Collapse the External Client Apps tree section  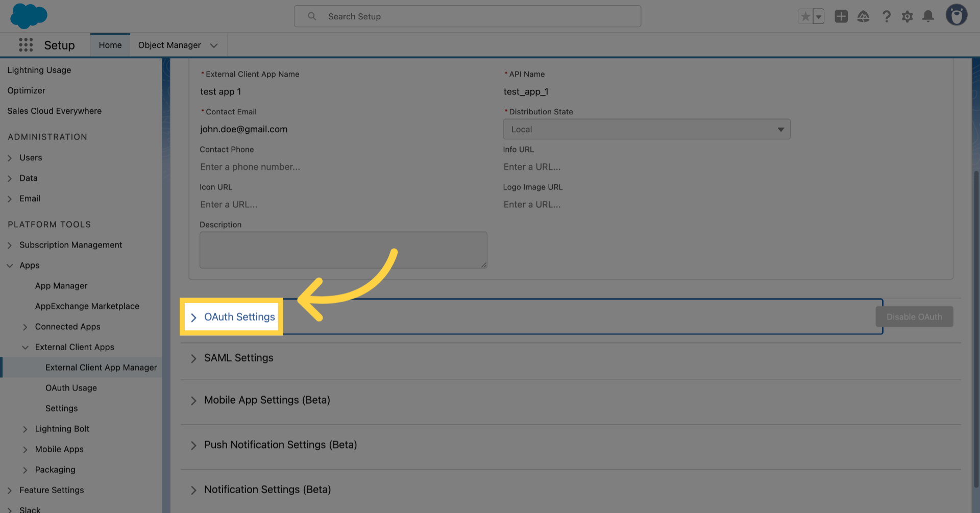26,347
